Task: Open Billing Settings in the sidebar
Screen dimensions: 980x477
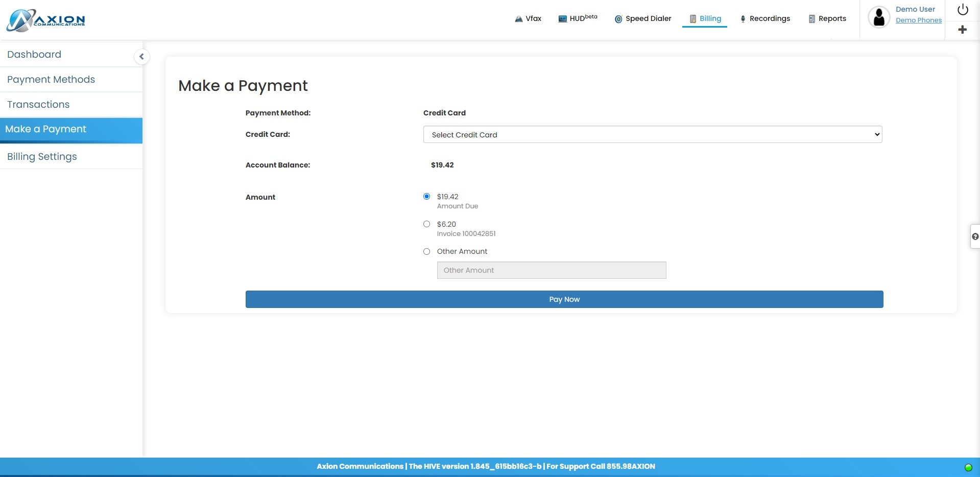Action: (x=71, y=156)
